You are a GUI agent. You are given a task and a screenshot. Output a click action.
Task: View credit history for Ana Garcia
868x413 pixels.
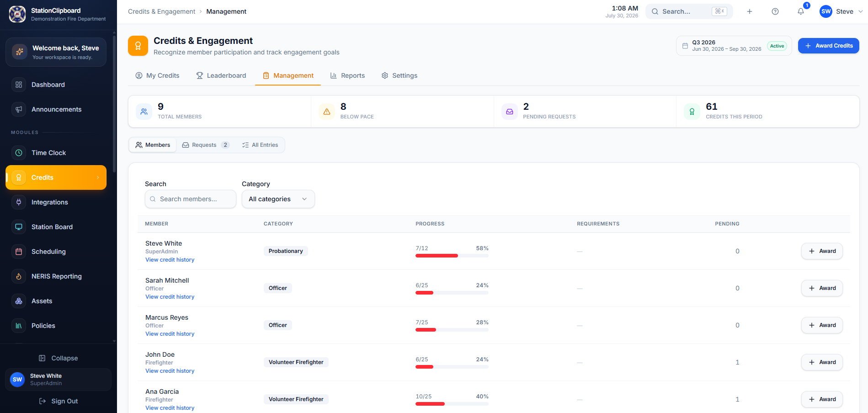[170, 408]
